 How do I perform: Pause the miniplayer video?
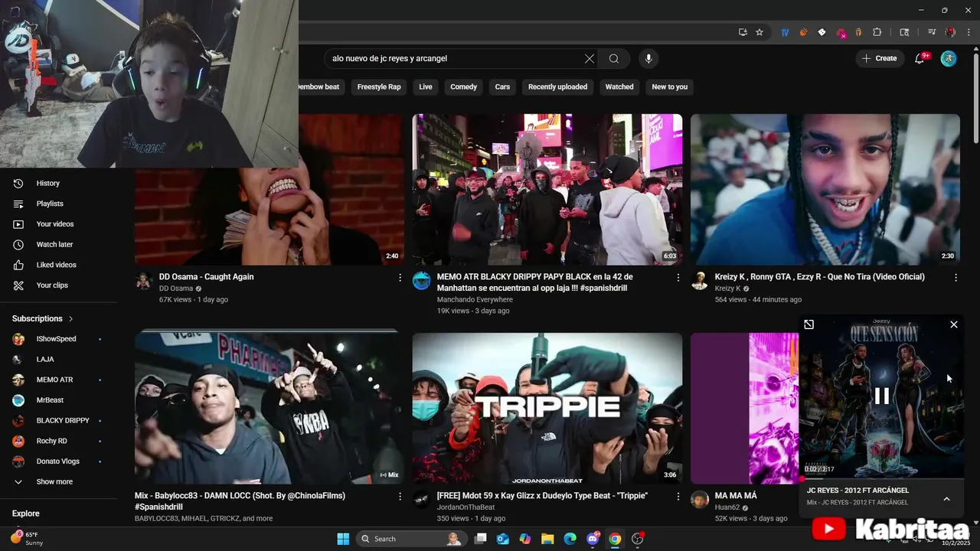click(882, 396)
